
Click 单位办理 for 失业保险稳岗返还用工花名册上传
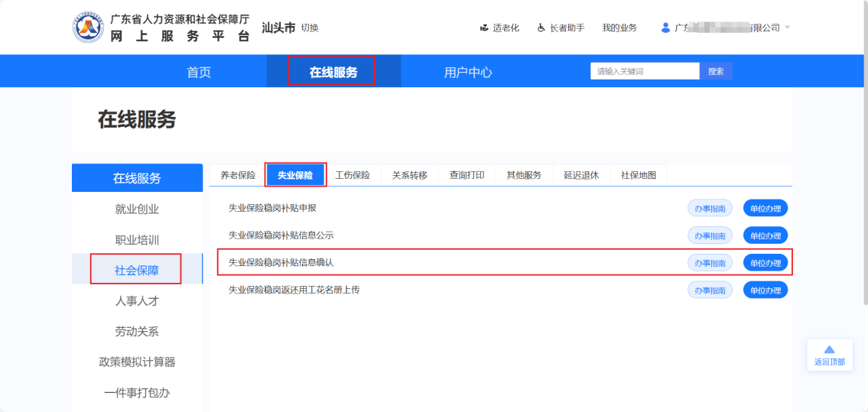click(765, 290)
